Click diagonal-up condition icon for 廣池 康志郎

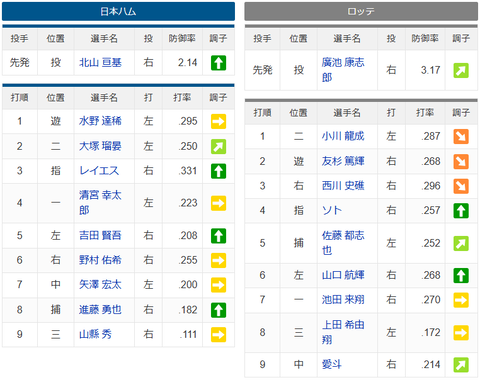461,70
